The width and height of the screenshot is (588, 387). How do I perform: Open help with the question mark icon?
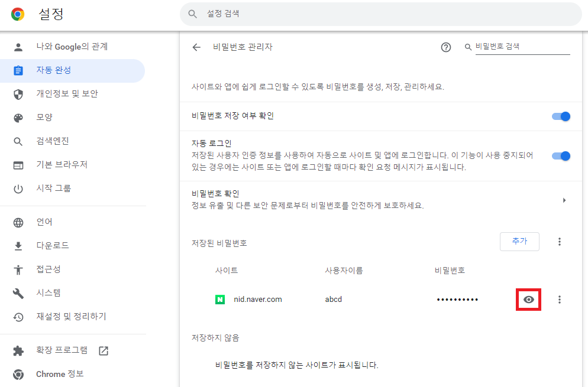pyautogui.click(x=446, y=47)
